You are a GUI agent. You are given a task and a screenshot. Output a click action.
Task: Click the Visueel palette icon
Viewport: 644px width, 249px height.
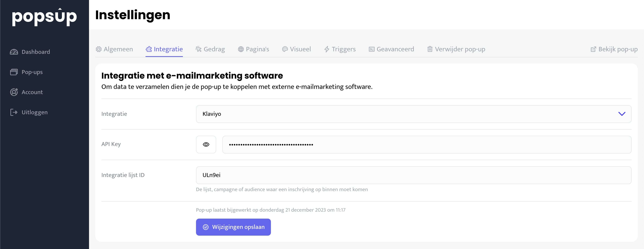(285, 49)
